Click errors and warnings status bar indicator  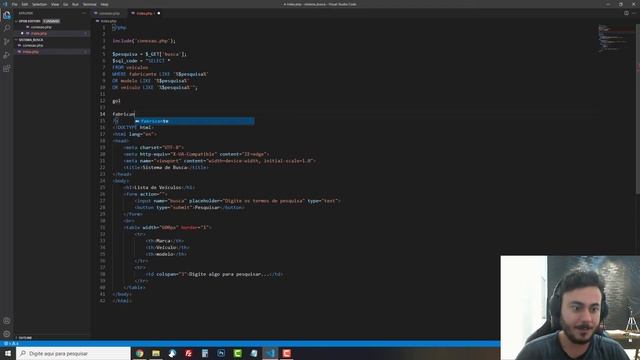(11, 344)
